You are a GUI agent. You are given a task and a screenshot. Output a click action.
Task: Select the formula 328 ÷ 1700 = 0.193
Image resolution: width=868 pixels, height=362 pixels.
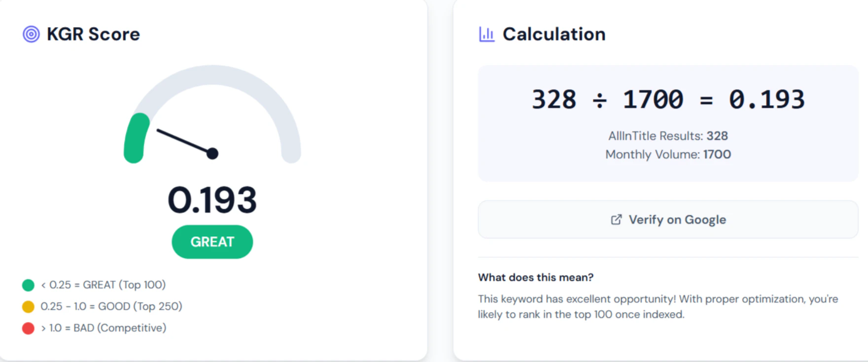click(668, 99)
